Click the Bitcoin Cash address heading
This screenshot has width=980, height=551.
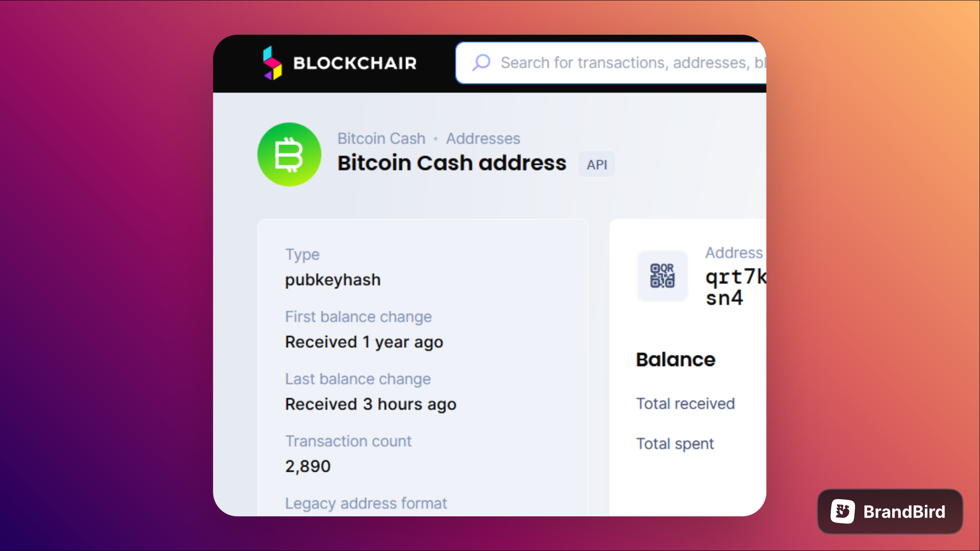pyautogui.click(x=452, y=163)
